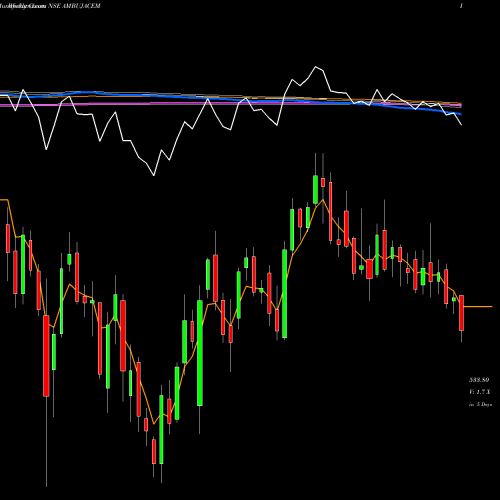This screenshot has width=500, height=500.
Task: Click the horizontal orange line segment at far right
Action: pyautogui.click(x=478, y=306)
